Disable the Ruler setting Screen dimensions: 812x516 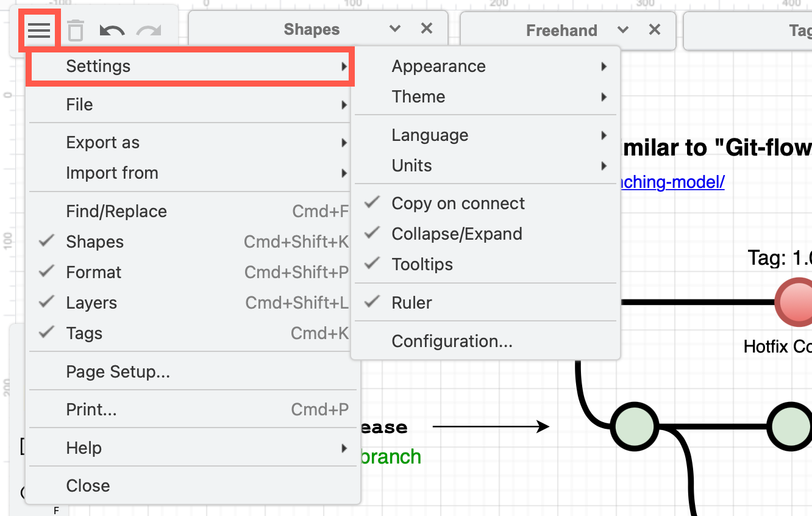pyautogui.click(x=411, y=302)
